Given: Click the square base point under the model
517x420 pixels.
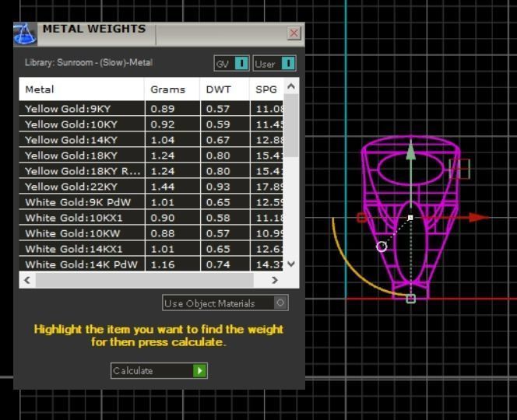Looking at the screenshot, I should (x=411, y=299).
